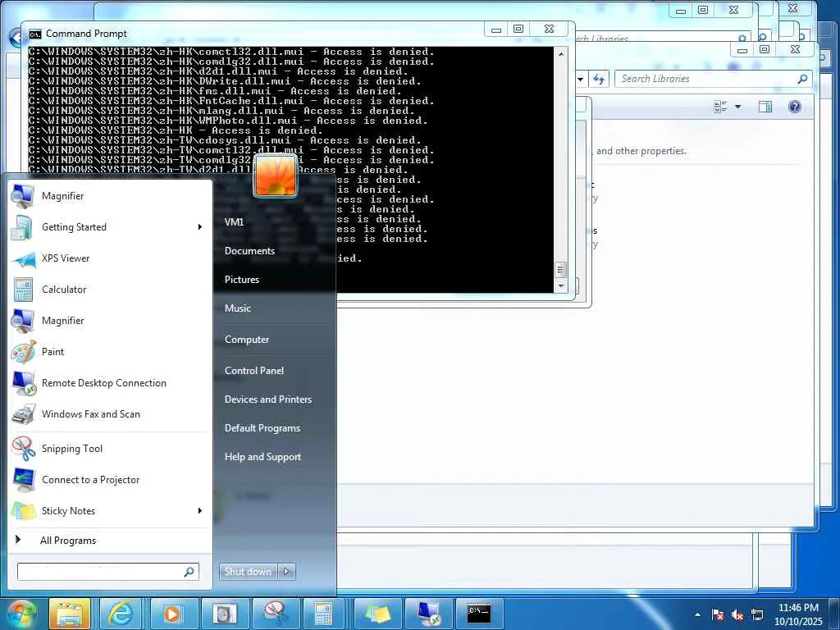Toggle the Libraries preview pane

coord(765,107)
